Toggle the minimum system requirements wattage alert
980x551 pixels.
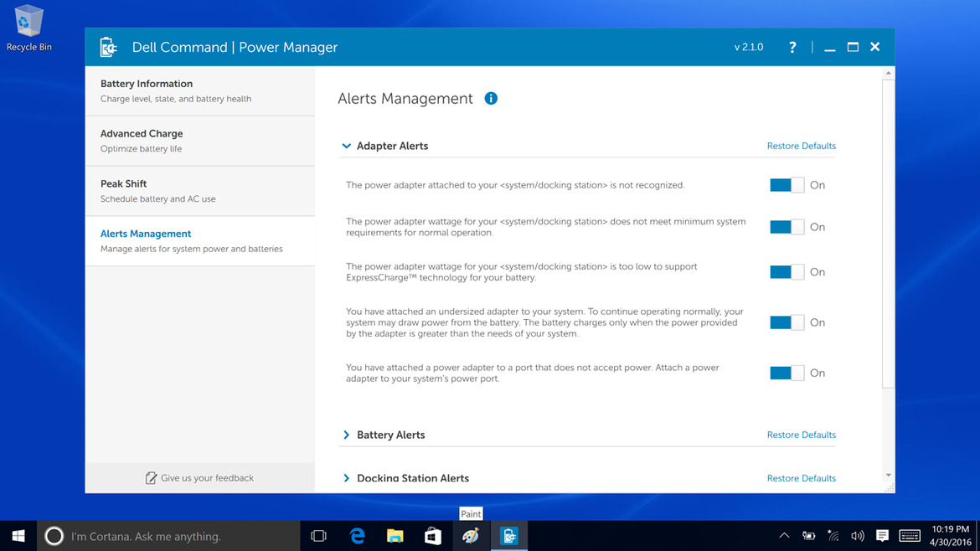click(x=787, y=227)
